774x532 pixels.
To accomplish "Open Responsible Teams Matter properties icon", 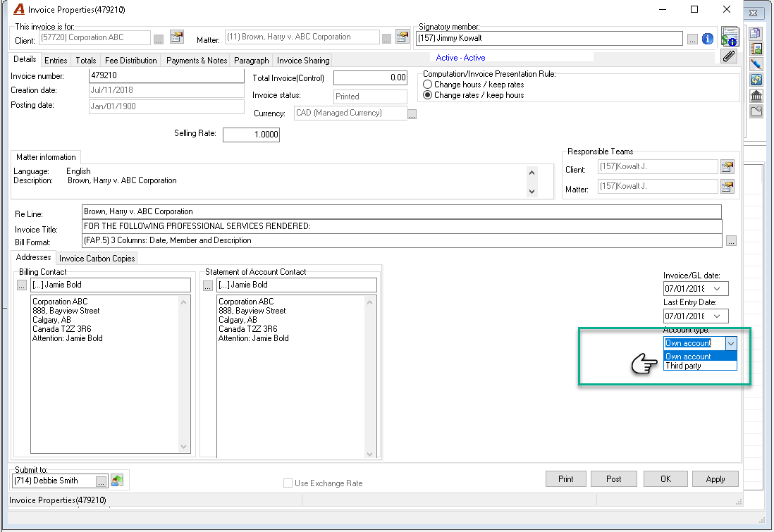I will (727, 187).
